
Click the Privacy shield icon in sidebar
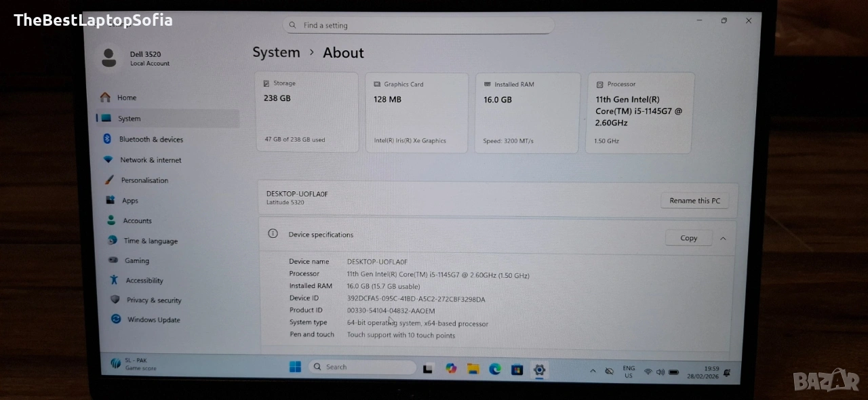(115, 299)
